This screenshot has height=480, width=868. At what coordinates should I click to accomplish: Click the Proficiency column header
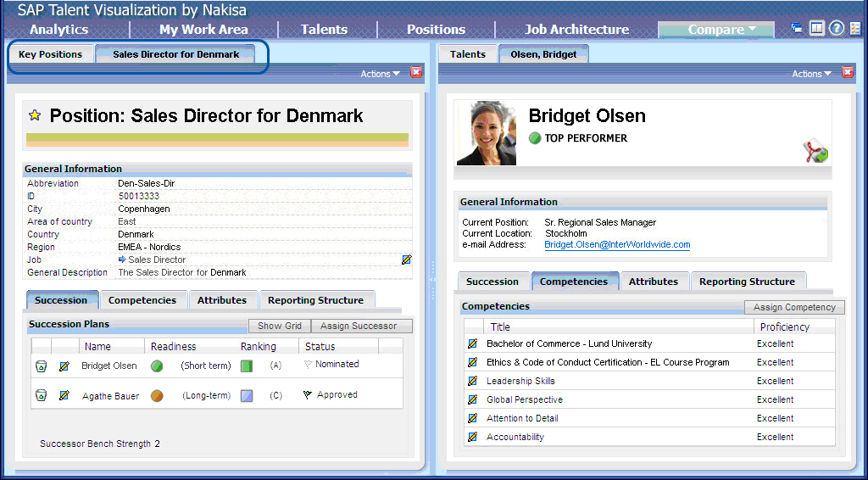pos(785,327)
